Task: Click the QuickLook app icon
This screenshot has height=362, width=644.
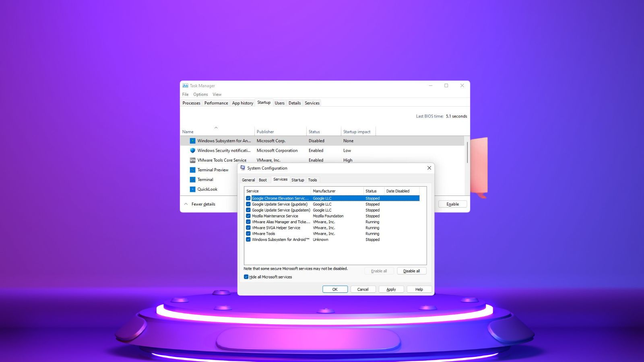Action: tap(192, 189)
